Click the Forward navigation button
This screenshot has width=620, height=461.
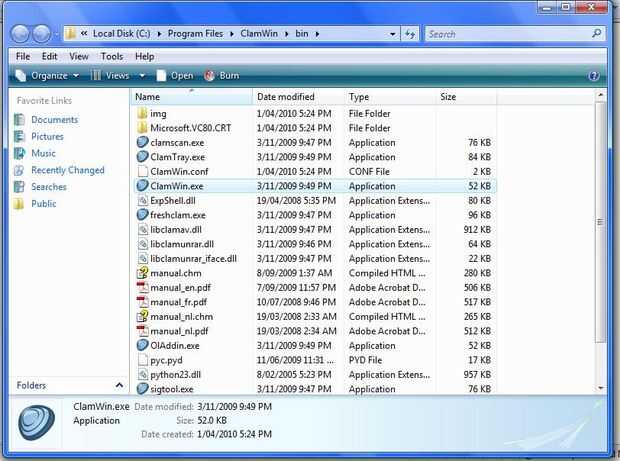click(x=41, y=34)
